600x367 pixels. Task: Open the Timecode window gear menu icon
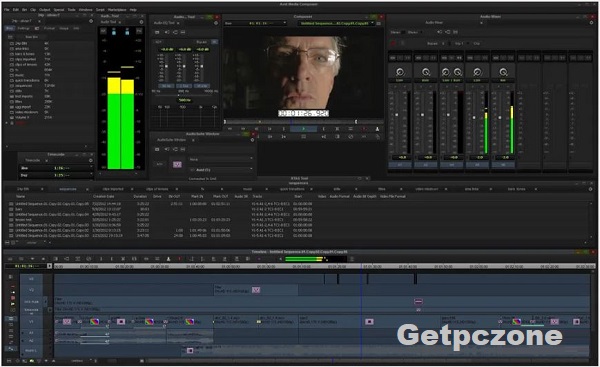(x=91, y=160)
